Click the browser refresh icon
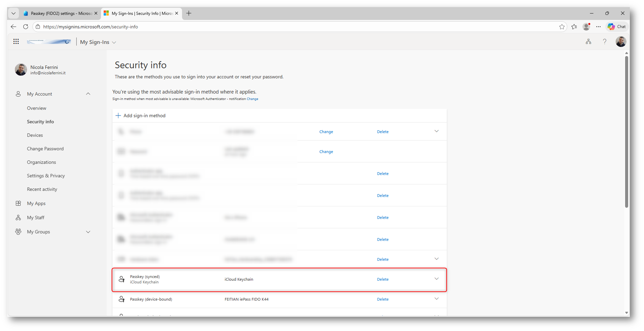This screenshot has height=331, width=644. 26,27
